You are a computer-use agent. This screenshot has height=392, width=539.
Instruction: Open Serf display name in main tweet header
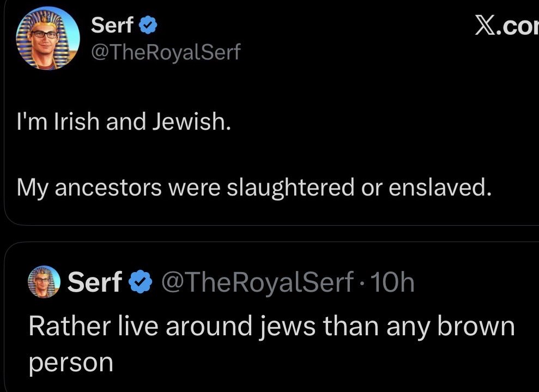113,25
